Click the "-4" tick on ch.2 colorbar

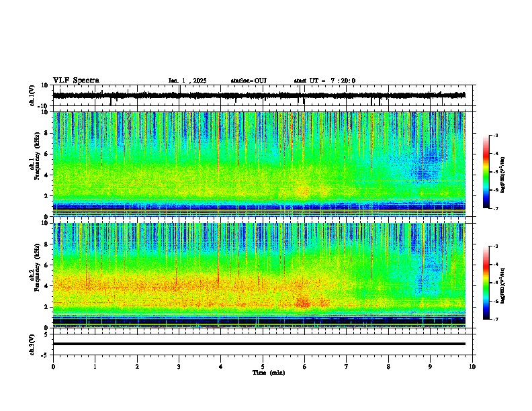coord(495,265)
